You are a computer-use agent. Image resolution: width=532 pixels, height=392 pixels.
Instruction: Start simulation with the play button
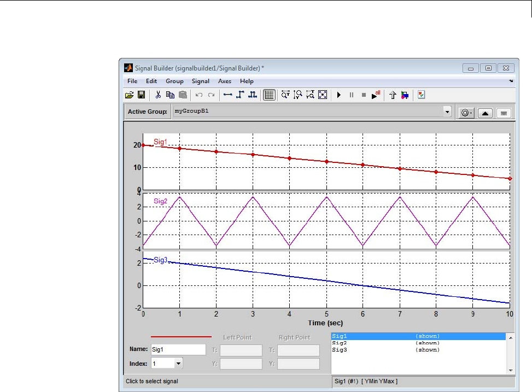click(x=338, y=95)
